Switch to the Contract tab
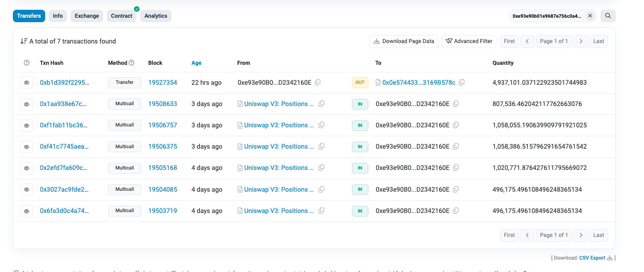 (x=122, y=16)
